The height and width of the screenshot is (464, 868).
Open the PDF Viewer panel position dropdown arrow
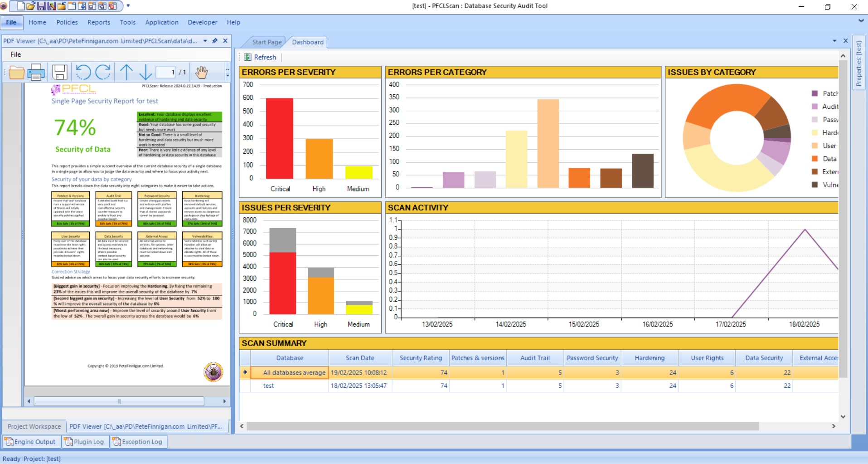click(x=205, y=41)
